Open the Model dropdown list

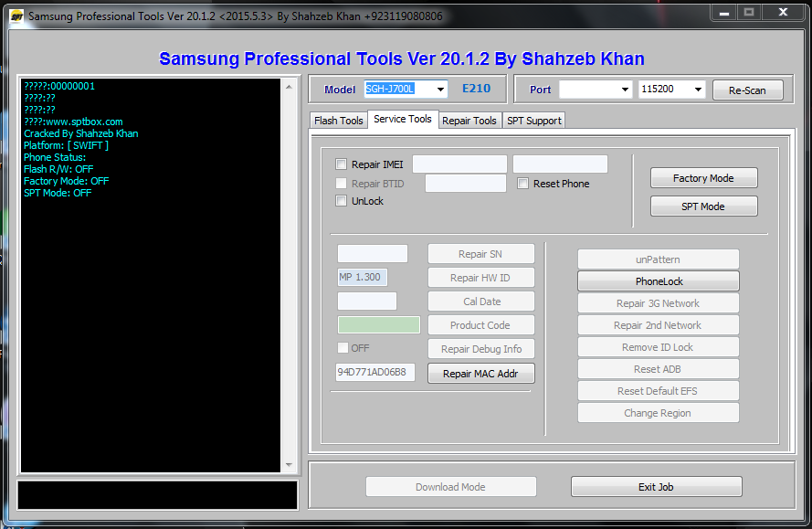(x=440, y=90)
